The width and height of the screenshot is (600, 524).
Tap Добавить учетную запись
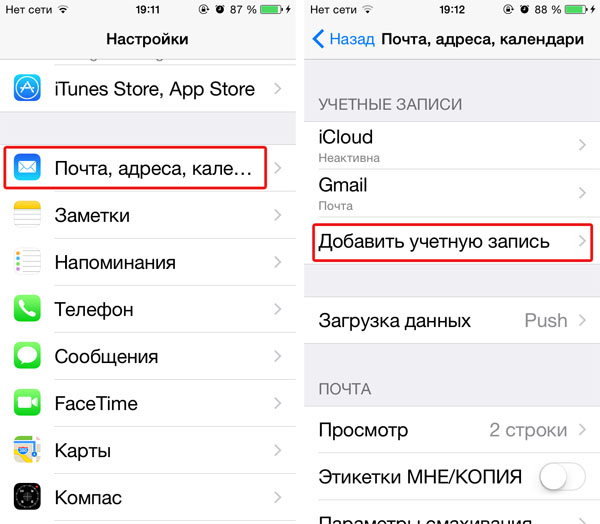tap(452, 243)
